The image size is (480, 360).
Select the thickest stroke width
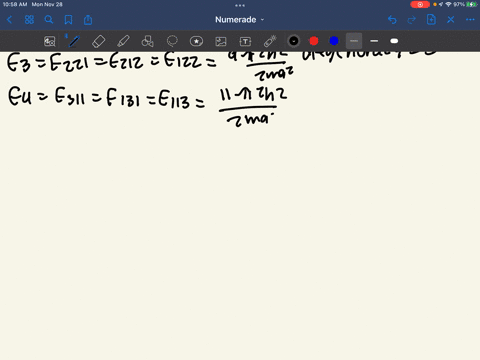click(394, 41)
